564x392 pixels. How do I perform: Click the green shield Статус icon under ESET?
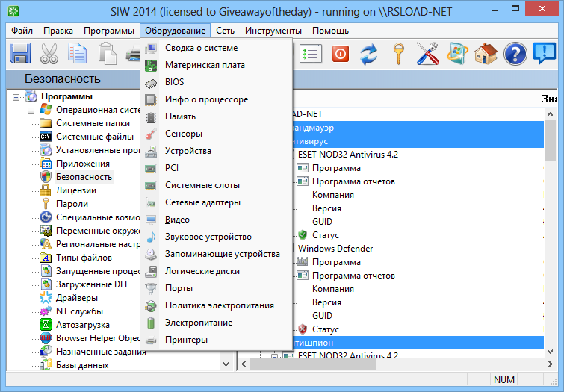coord(303,235)
